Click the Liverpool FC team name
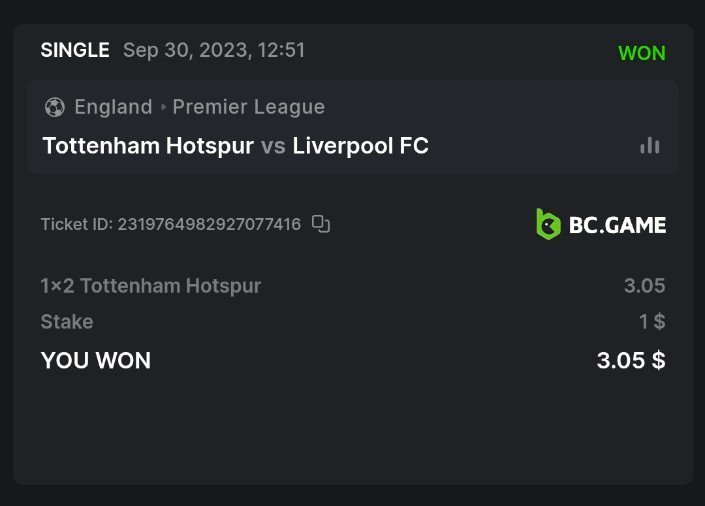 pyautogui.click(x=361, y=146)
